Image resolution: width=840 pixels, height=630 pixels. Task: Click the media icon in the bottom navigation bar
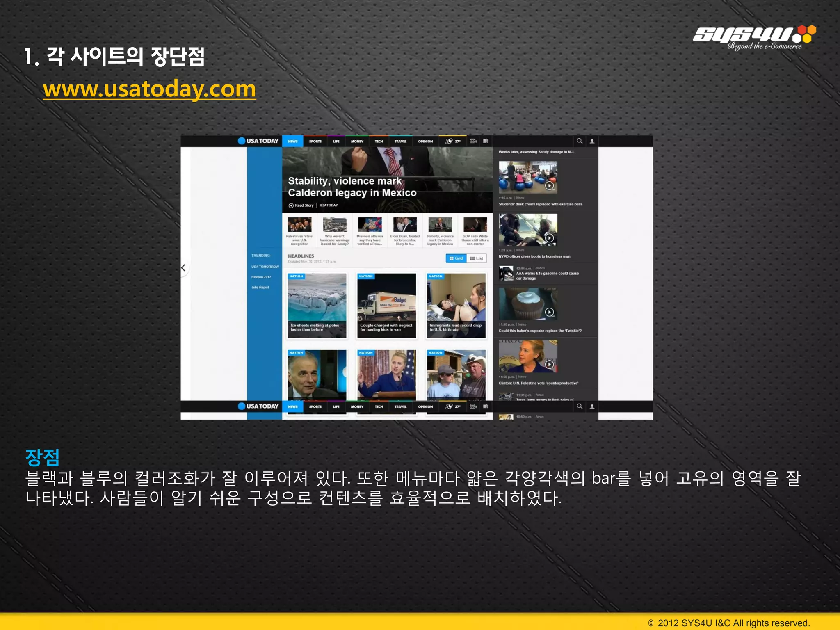pyautogui.click(x=473, y=406)
